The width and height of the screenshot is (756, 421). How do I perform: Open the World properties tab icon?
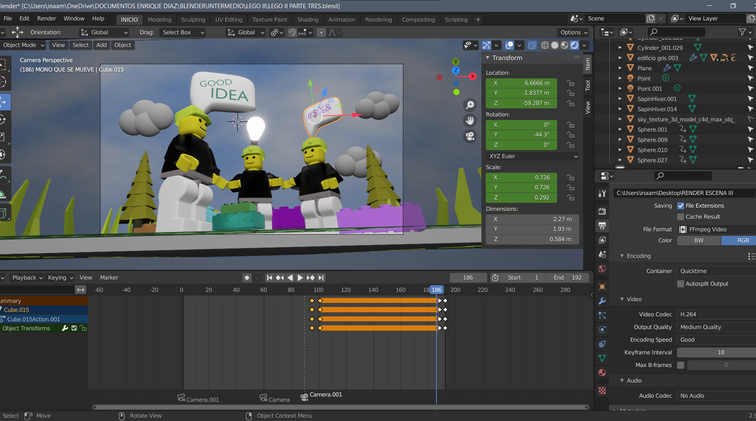(x=602, y=269)
